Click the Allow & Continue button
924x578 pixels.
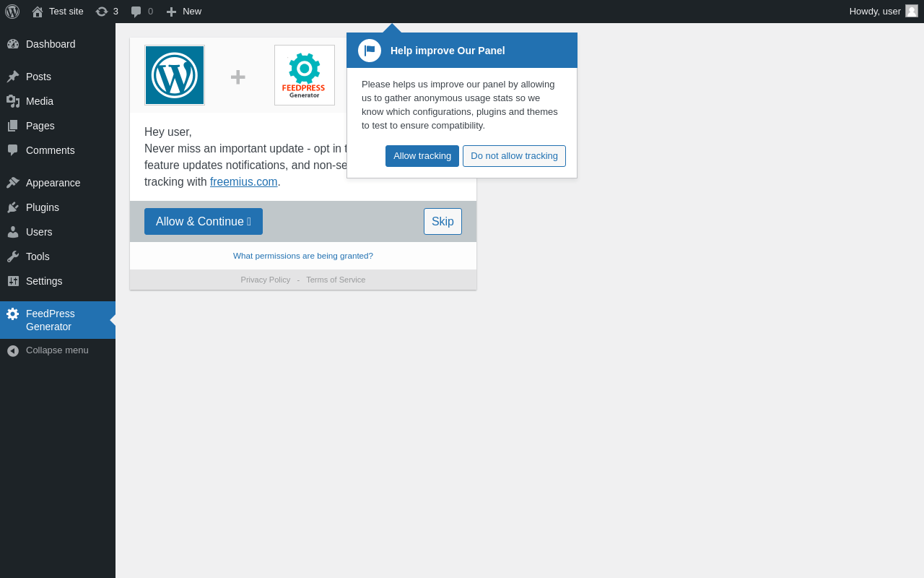coord(204,222)
